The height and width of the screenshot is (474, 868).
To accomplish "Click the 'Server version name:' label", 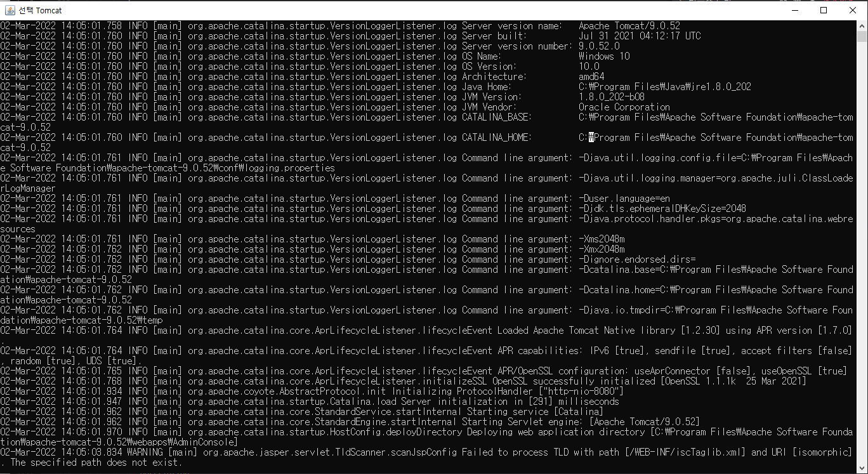I will tap(512, 26).
